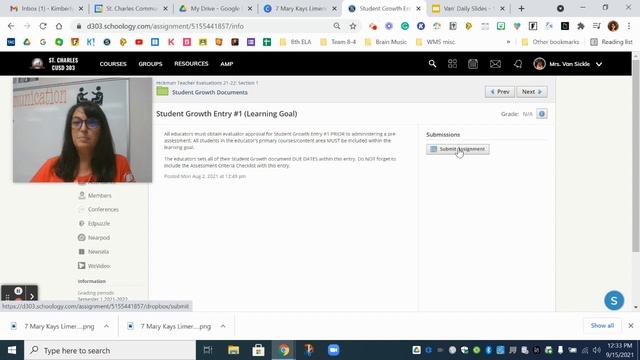640x360 pixels.
Task: Open WeVideo in the course sidebar
Action: [98, 266]
